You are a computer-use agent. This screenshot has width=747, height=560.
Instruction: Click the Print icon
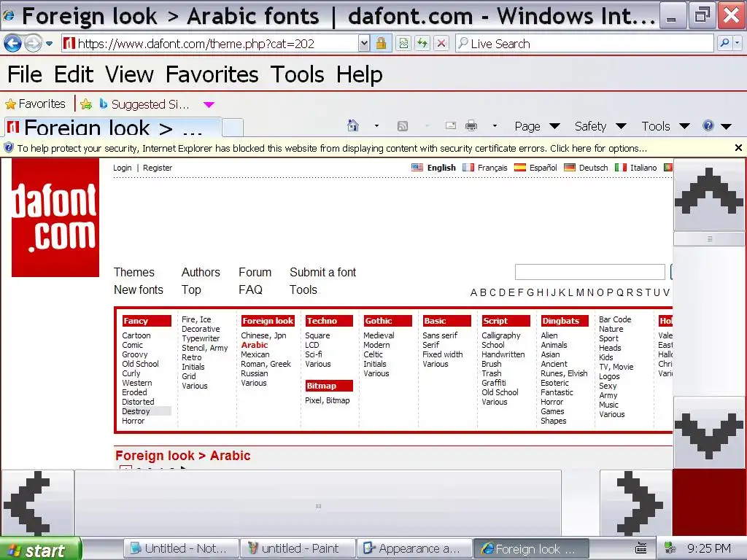tap(471, 125)
